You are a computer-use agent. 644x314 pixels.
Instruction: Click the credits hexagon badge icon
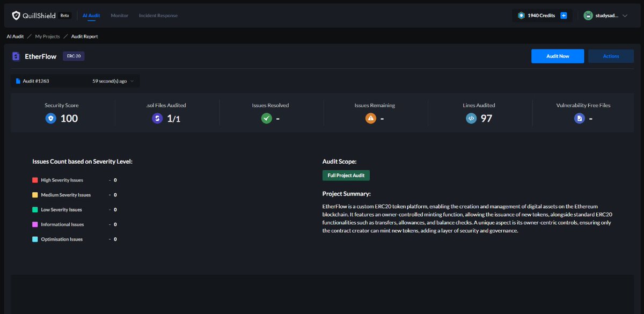tap(520, 15)
